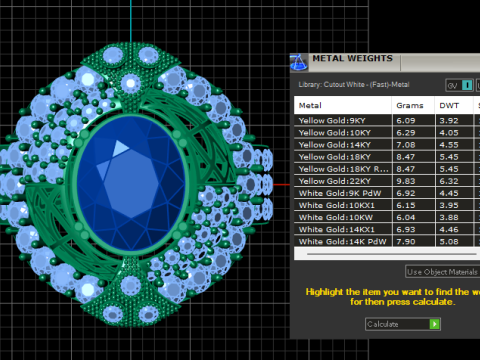Select the Yellow Gold:22KY row
Viewport: 480px width, 360px height.
pyautogui.click(x=387, y=181)
